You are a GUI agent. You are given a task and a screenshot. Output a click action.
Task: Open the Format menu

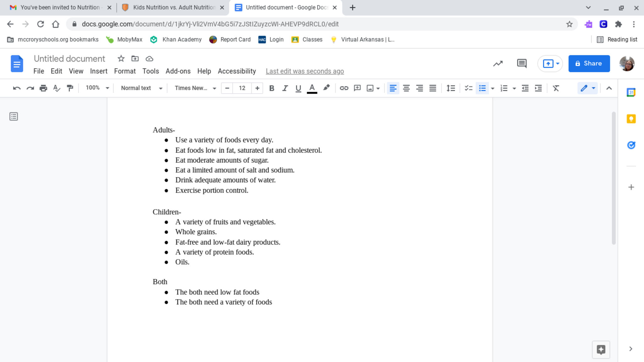pyautogui.click(x=125, y=71)
